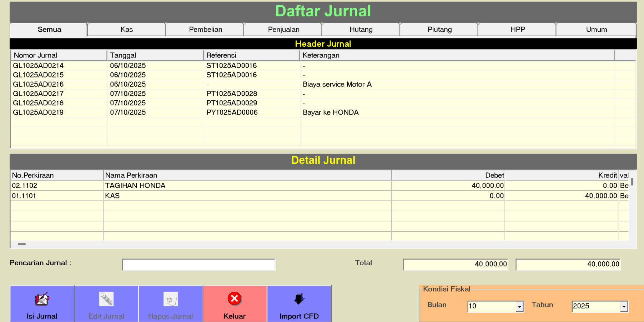Image resolution: width=644 pixels, height=322 pixels.
Task: Click the Hapus Jurnal recycle icon
Action: [x=170, y=299]
